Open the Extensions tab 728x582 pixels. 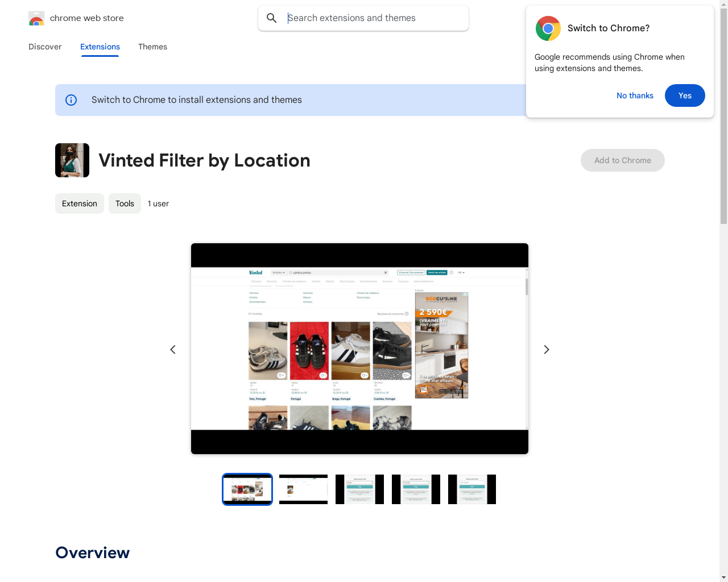point(100,47)
